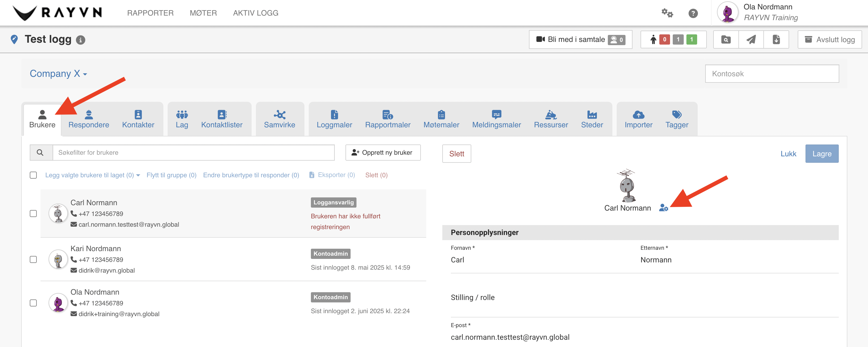Image resolution: width=868 pixels, height=347 pixels.
Task: Switch to the Lag tab
Action: coord(182,119)
